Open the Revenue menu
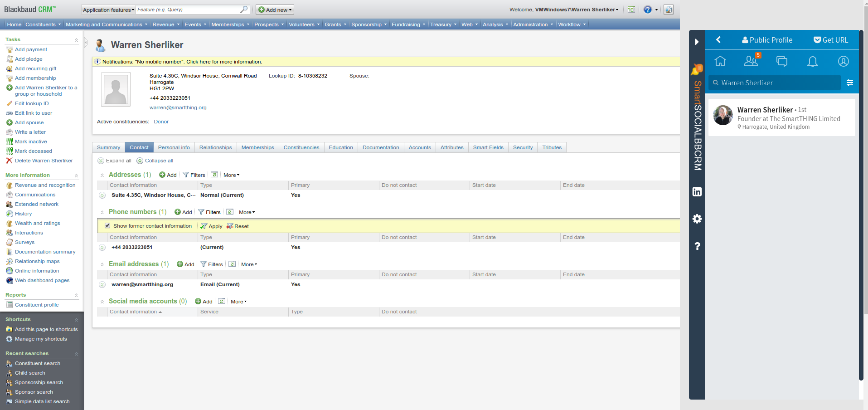This screenshot has width=868, height=410. click(x=166, y=24)
